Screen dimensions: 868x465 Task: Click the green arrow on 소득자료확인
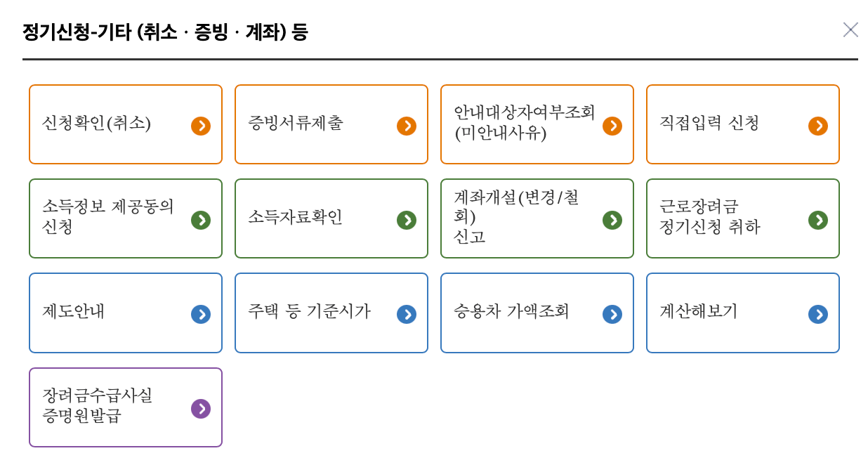[x=407, y=218]
